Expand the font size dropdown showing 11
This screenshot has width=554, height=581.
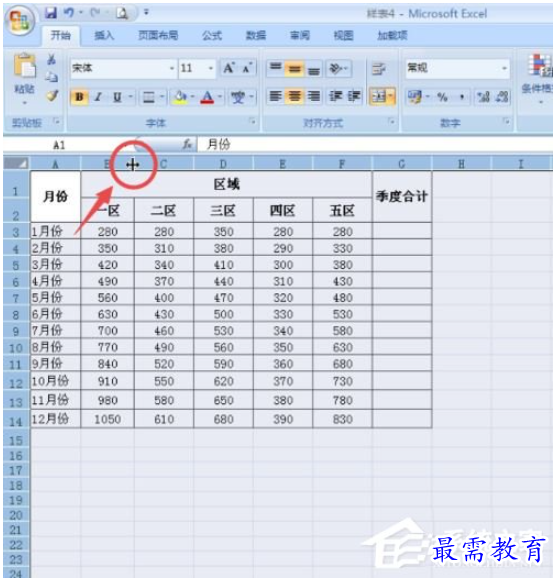pyautogui.click(x=210, y=68)
